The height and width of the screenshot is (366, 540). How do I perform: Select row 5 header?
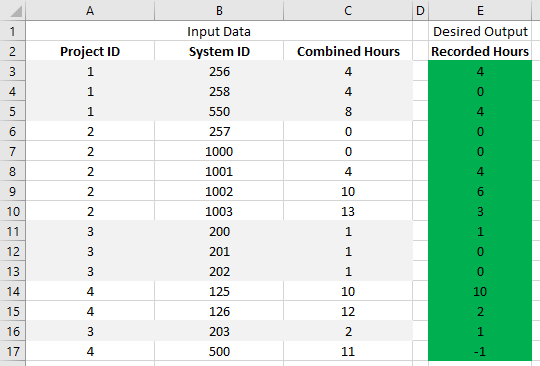(x=13, y=111)
